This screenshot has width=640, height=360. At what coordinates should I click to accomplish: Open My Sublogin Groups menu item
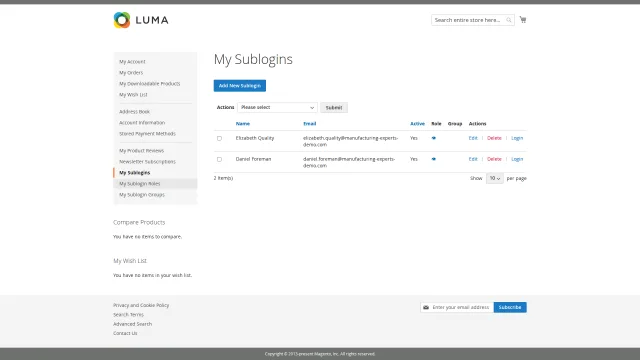pyautogui.click(x=142, y=195)
